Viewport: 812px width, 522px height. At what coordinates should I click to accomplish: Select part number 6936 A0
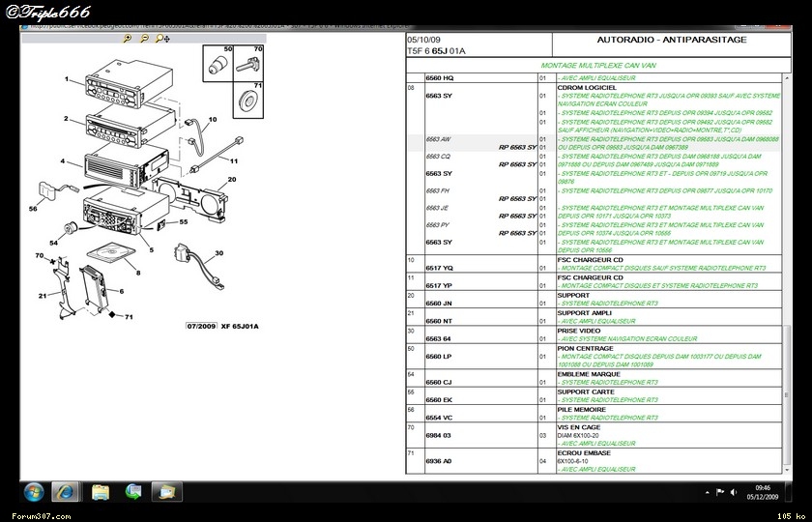click(x=439, y=461)
